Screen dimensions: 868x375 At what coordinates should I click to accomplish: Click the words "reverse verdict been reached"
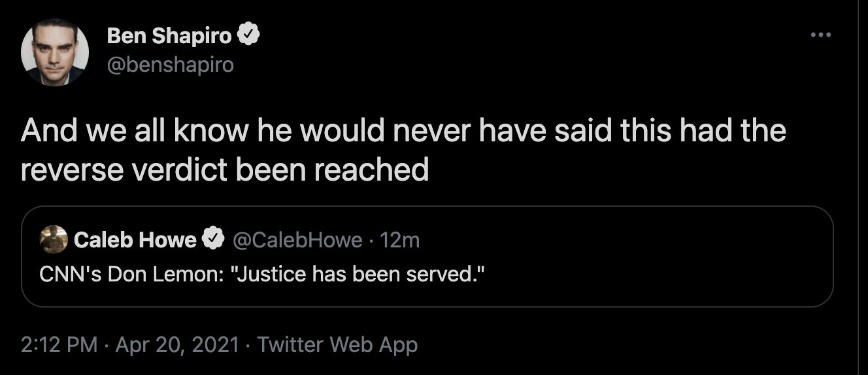[x=225, y=169]
